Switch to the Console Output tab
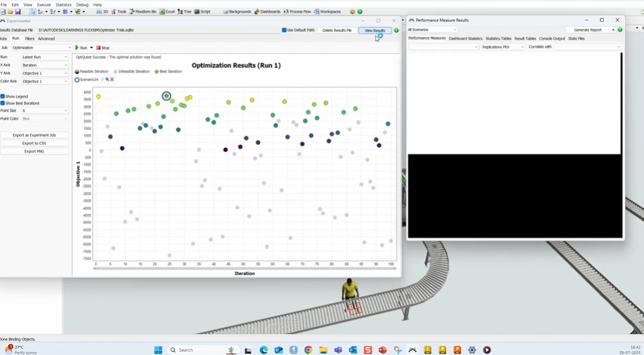644x355 pixels. (x=552, y=38)
